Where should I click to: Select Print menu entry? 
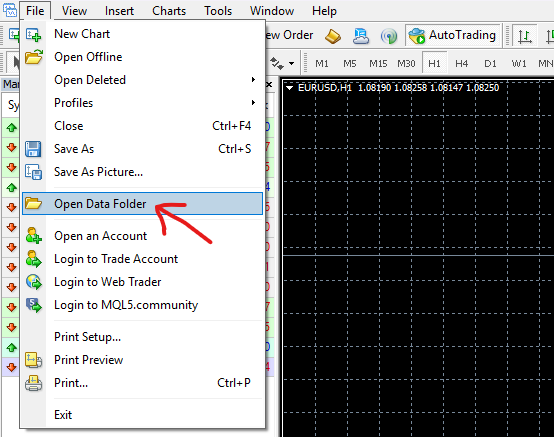pos(142,383)
